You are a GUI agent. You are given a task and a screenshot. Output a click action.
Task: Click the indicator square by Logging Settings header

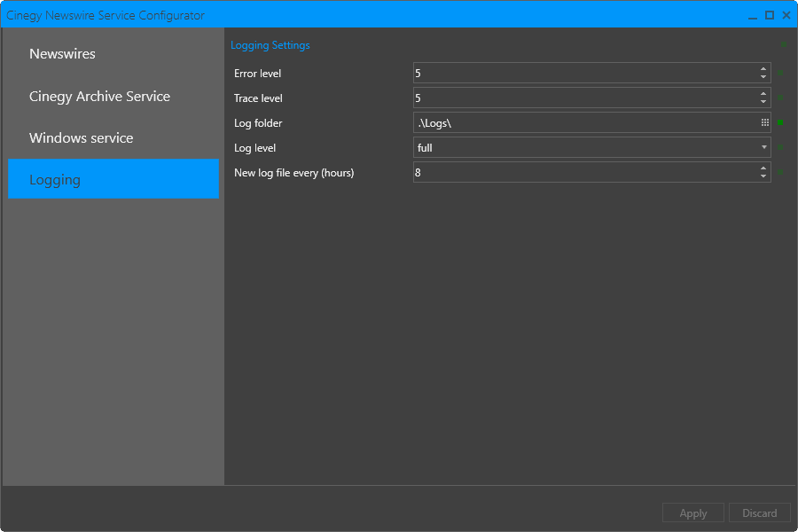pos(784,45)
